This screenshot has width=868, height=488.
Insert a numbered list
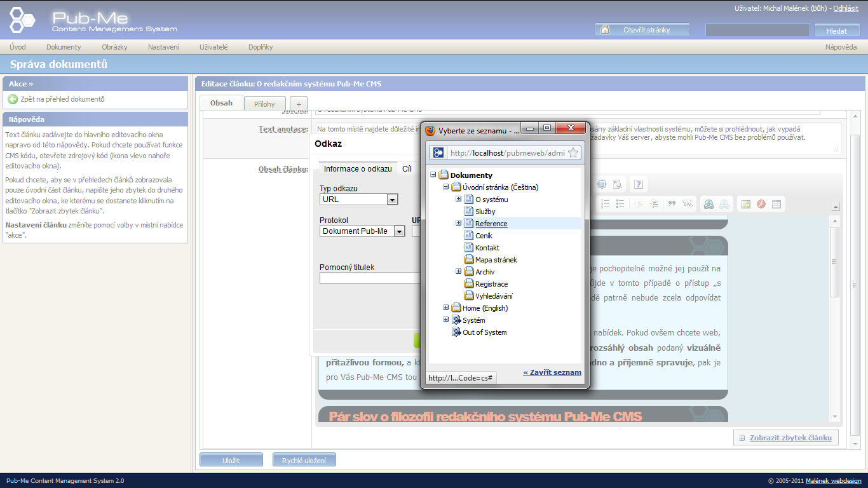coord(605,204)
